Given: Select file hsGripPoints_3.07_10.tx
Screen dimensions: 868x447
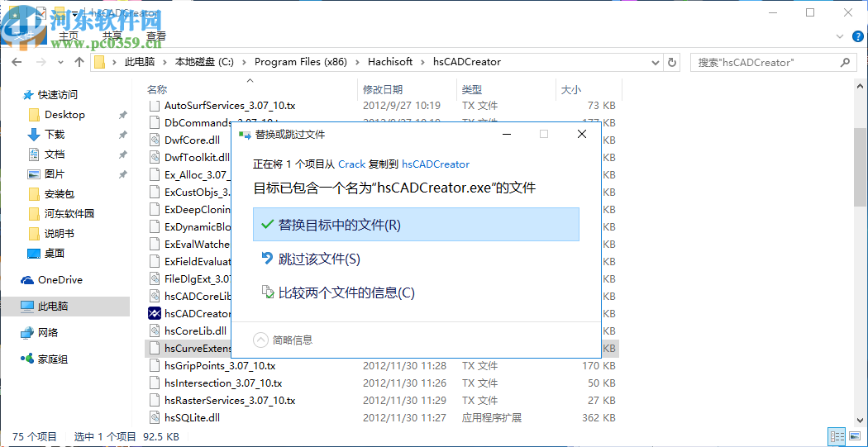Looking at the screenshot, I should point(220,366).
